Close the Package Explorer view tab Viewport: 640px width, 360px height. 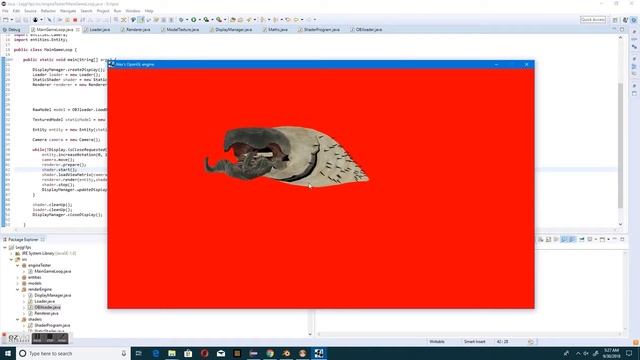click(42, 240)
